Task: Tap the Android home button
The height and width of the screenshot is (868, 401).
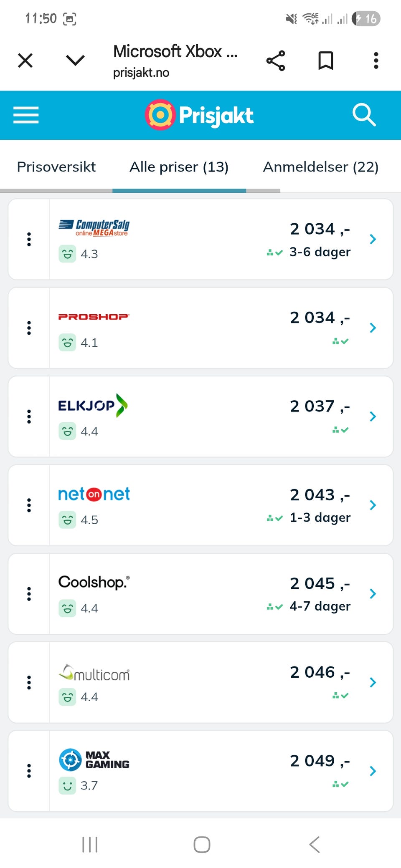Action: [202, 845]
